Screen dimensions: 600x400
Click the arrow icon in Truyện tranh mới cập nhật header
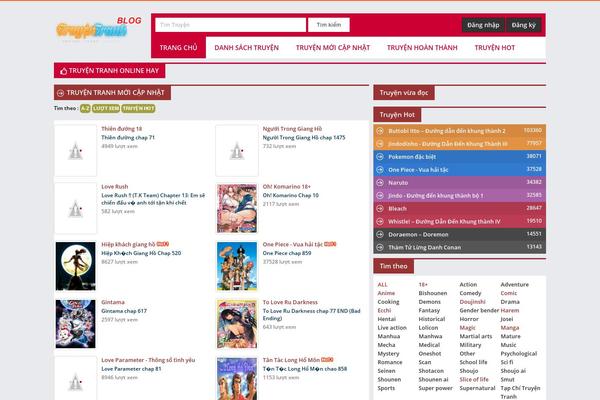click(x=60, y=93)
